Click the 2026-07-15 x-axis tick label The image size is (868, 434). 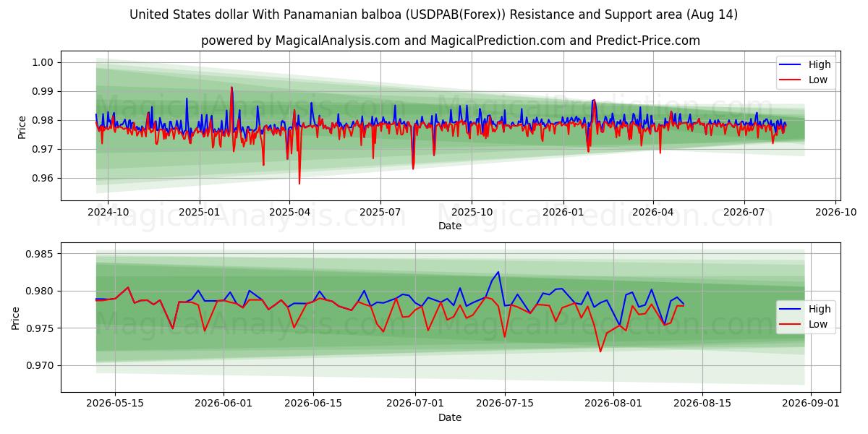(x=506, y=404)
